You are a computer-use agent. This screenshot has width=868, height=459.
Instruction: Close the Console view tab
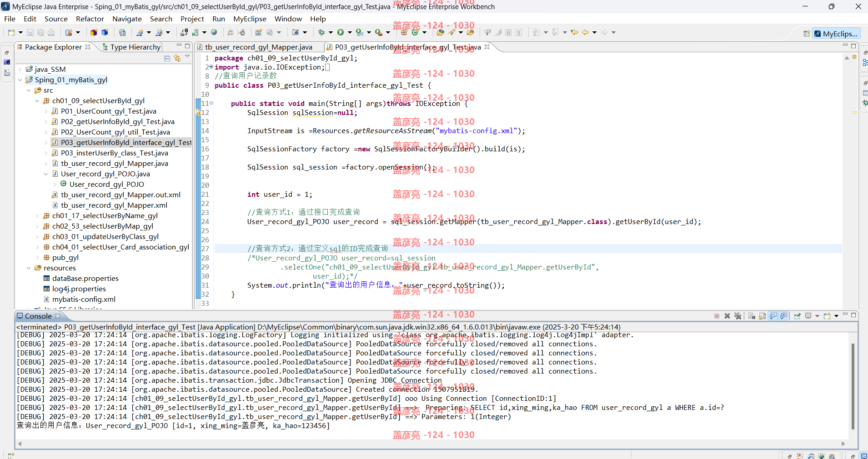pyautogui.click(x=58, y=316)
